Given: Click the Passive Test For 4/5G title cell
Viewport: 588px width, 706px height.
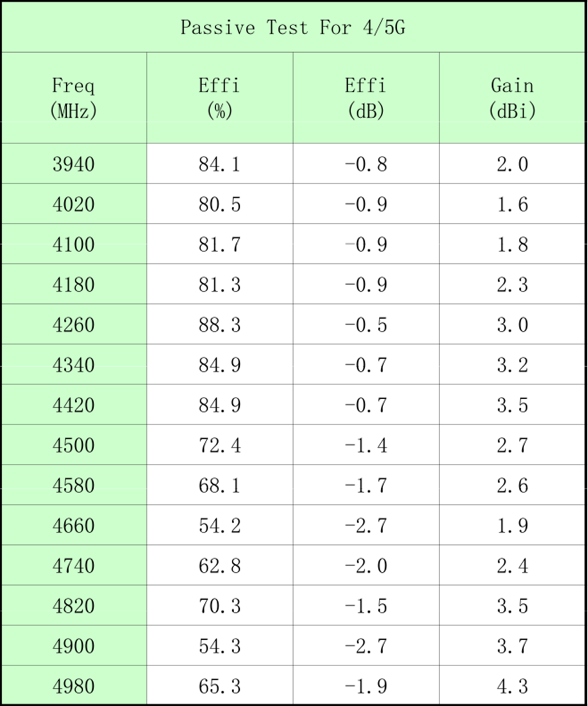Looking at the screenshot, I should point(293,27).
